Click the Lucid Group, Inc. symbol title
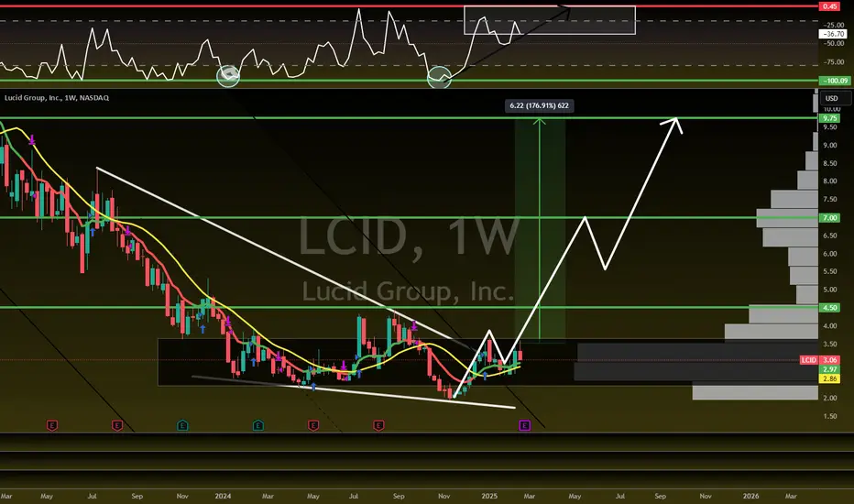 coord(57,98)
